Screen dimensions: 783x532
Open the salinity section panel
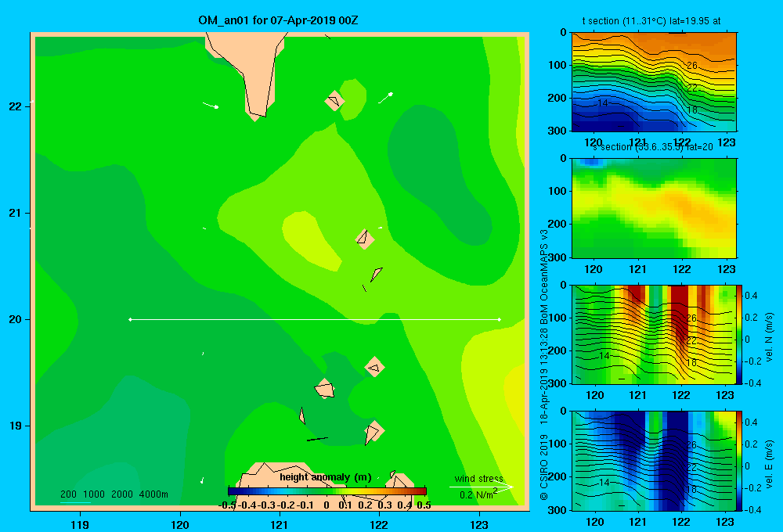(654, 208)
